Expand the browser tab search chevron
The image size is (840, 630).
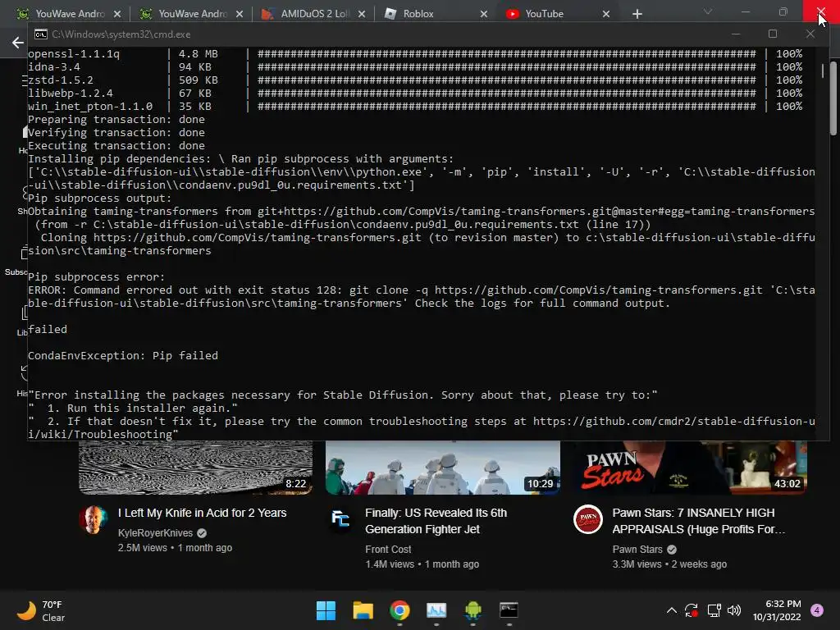tap(708, 11)
